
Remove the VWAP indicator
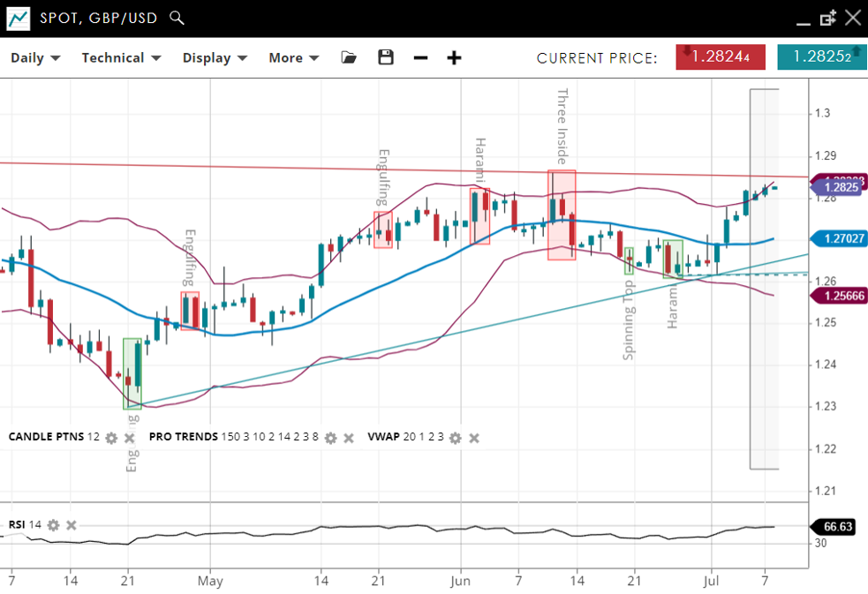pyautogui.click(x=474, y=437)
